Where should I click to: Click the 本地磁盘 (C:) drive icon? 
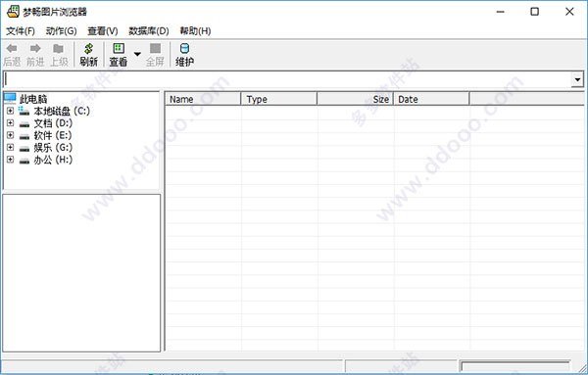(24, 111)
